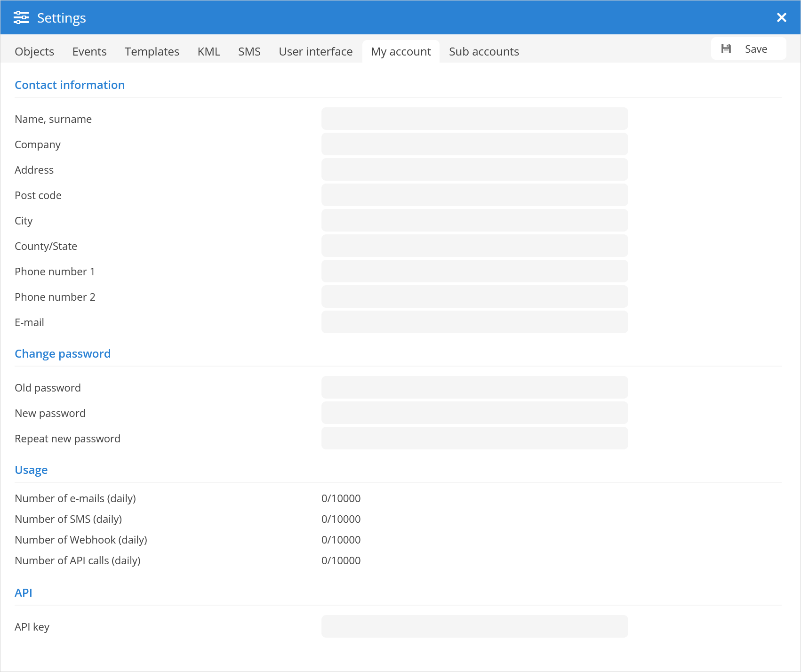Click the Settings sliders icon in header

point(21,18)
